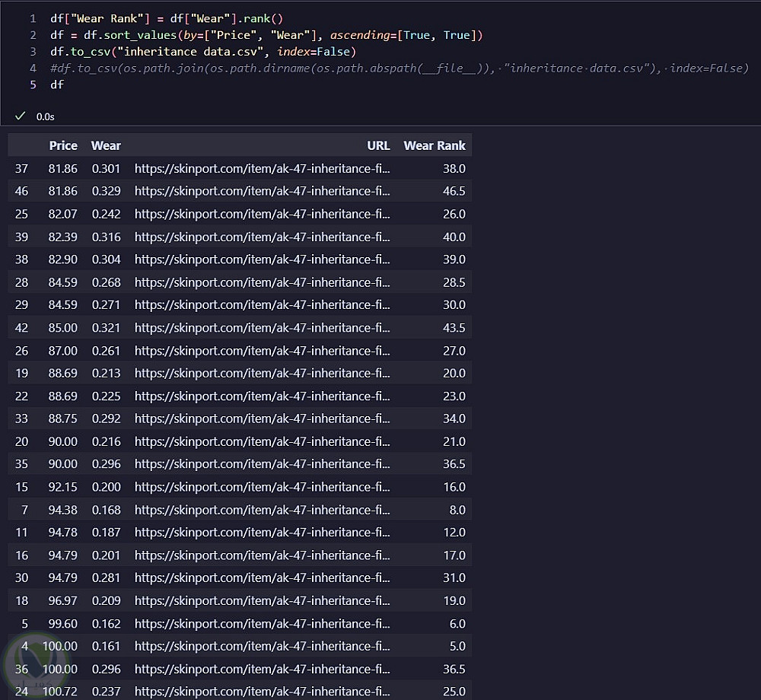Screen dimensions: 761x700
Task: Click wear rank 23.0 in row 22
Action: [454, 396]
